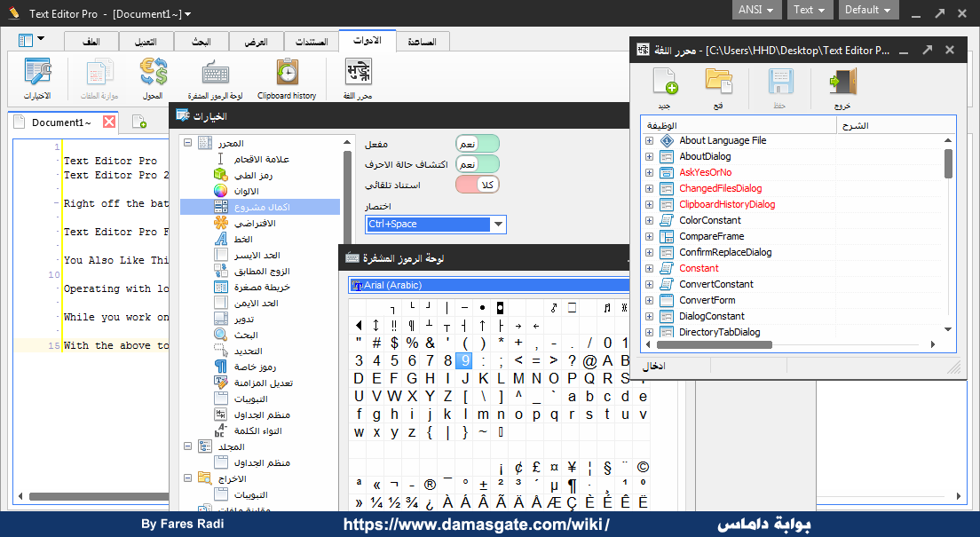The height and width of the screenshot is (537, 980).
Task: Pick the highlighted 9 character cell
Action: click(x=463, y=360)
